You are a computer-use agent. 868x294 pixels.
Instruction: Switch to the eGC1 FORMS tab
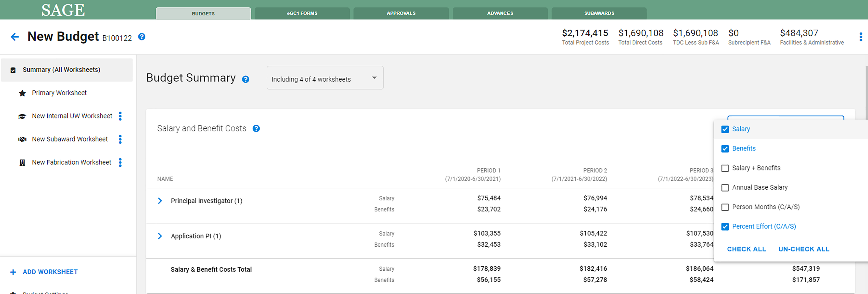click(302, 14)
